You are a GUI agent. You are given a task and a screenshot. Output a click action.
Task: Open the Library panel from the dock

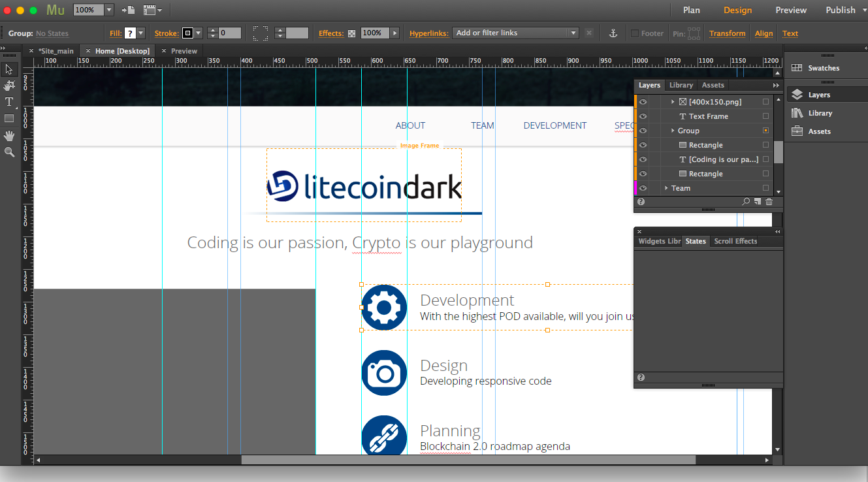click(797, 113)
